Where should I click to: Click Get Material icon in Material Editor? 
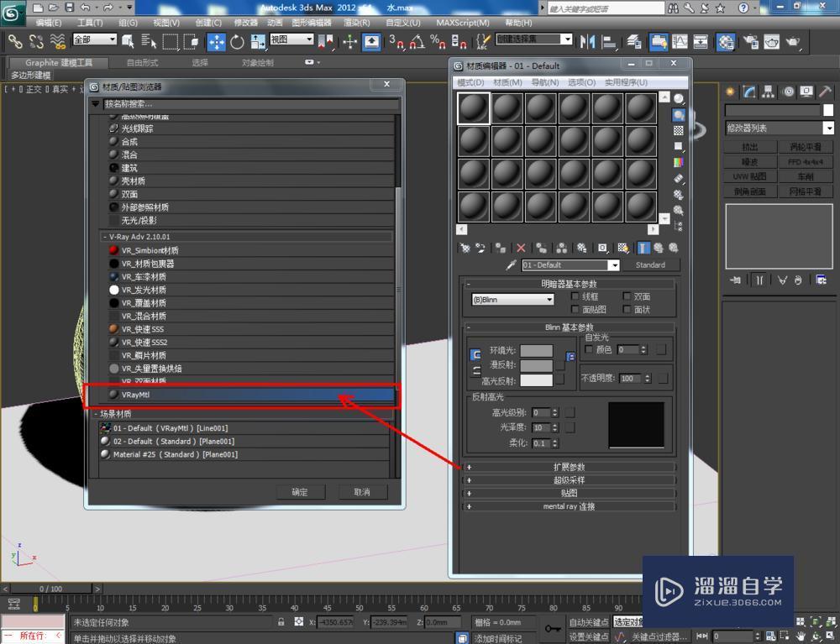pyautogui.click(x=465, y=248)
